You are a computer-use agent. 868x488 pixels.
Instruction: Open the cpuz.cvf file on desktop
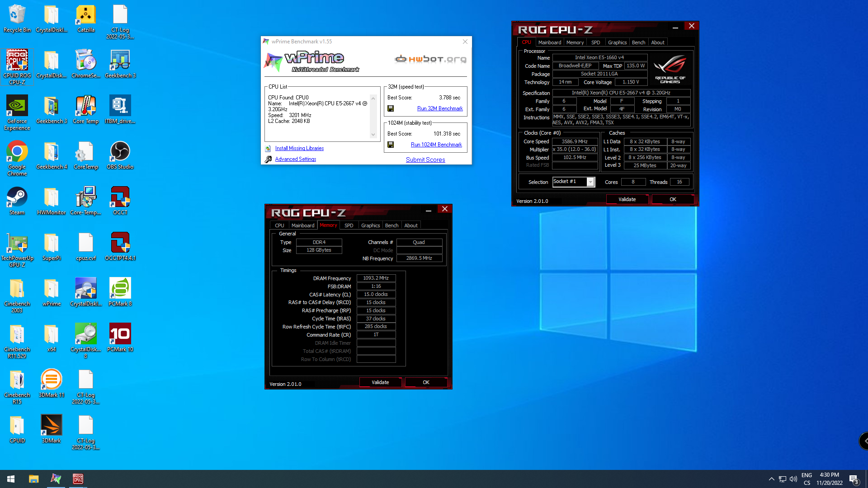(86, 247)
